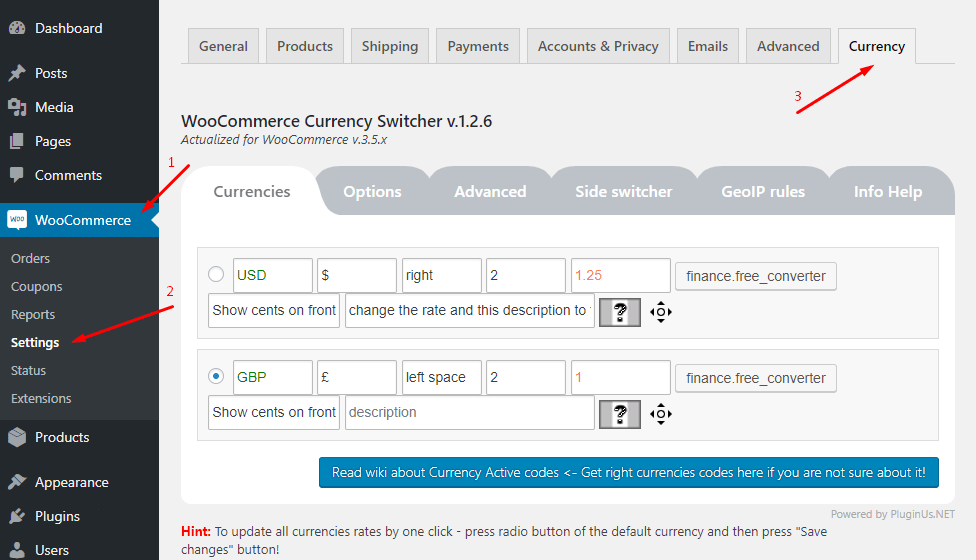976x560 pixels.
Task: Select GBP default currency radio button
Action: click(x=216, y=376)
